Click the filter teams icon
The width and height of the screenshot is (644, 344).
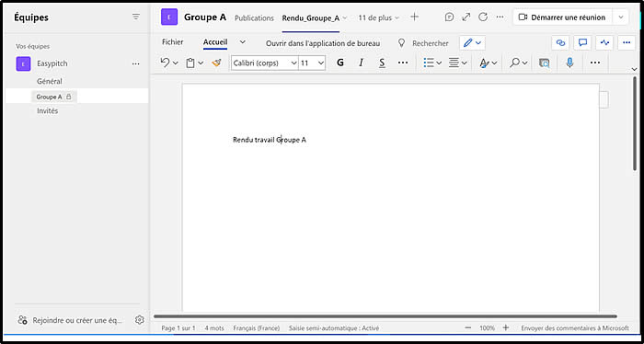[x=136, y=17]
